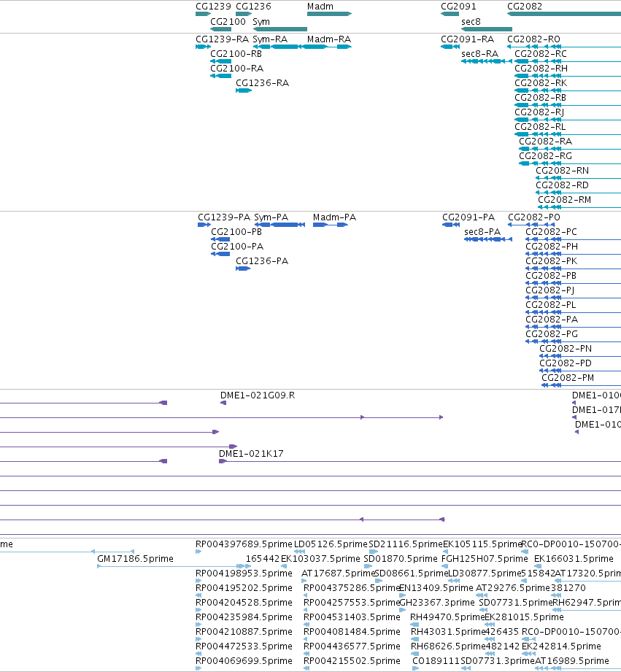621x672 pixels.
Task: Open transcript "CG1239-RA"
Action: click(x=222, y=39)
